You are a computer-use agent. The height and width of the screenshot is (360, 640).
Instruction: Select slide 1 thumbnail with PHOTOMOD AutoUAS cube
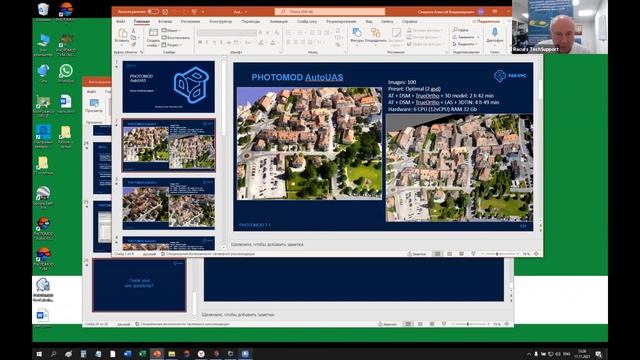pyautogui.click(x=169, y=87)
